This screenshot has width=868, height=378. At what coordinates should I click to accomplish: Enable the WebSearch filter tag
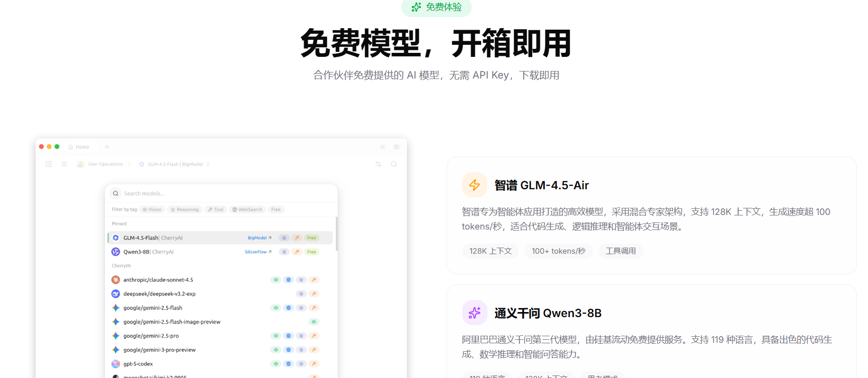pyautogui.click(x=247, y=209)
